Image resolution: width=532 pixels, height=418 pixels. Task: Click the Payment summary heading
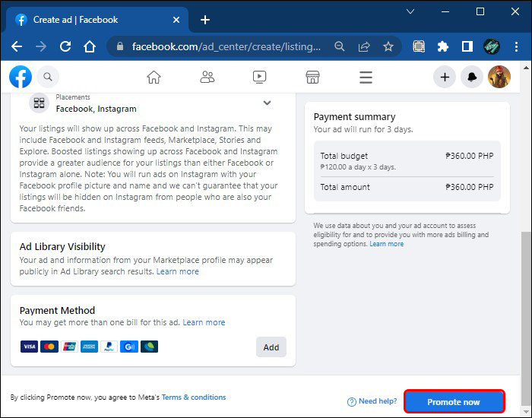tap(355, 117)
